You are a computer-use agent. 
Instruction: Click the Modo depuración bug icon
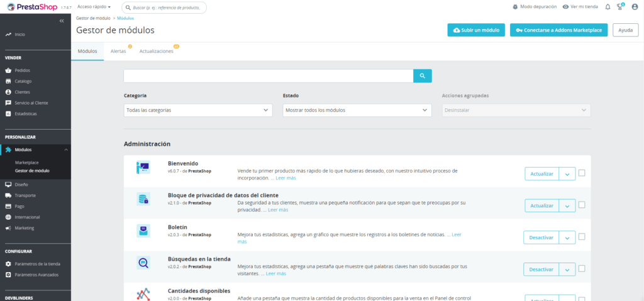[x=515, y=7]
